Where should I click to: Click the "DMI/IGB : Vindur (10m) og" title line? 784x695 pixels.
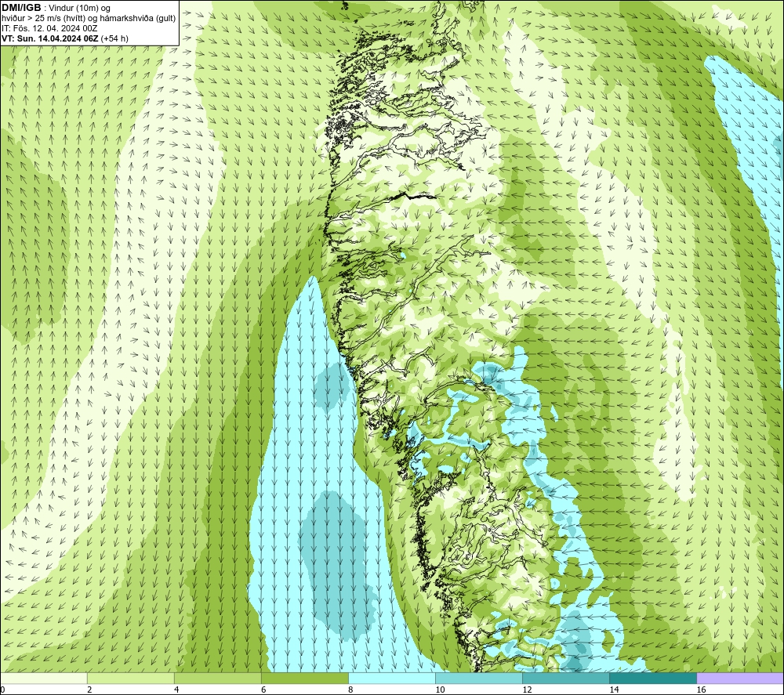[x=56, y=8]
